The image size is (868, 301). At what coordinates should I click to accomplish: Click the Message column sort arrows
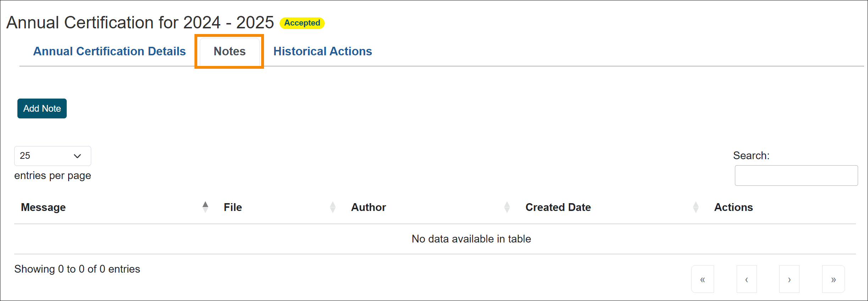[x=205, y=207]
